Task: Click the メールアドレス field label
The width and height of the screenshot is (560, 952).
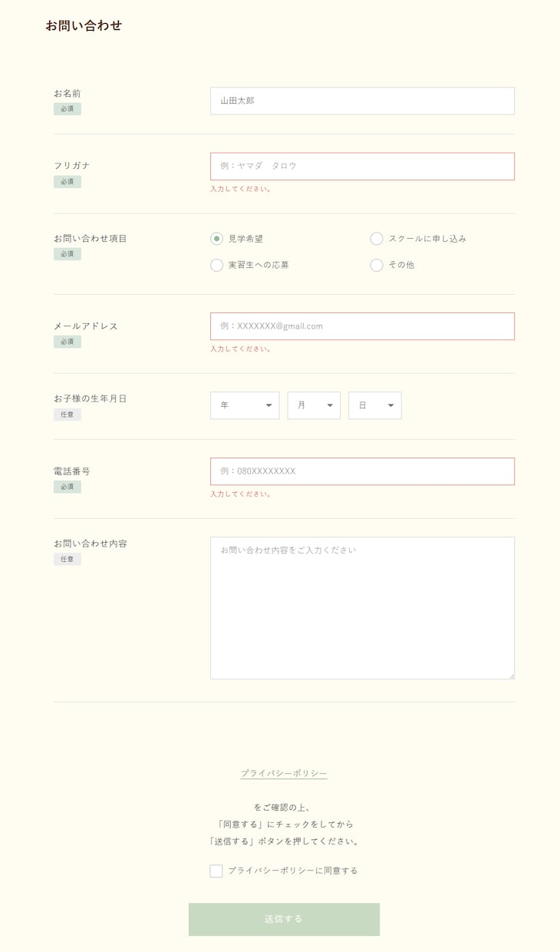Action: (x=86, y=326)
